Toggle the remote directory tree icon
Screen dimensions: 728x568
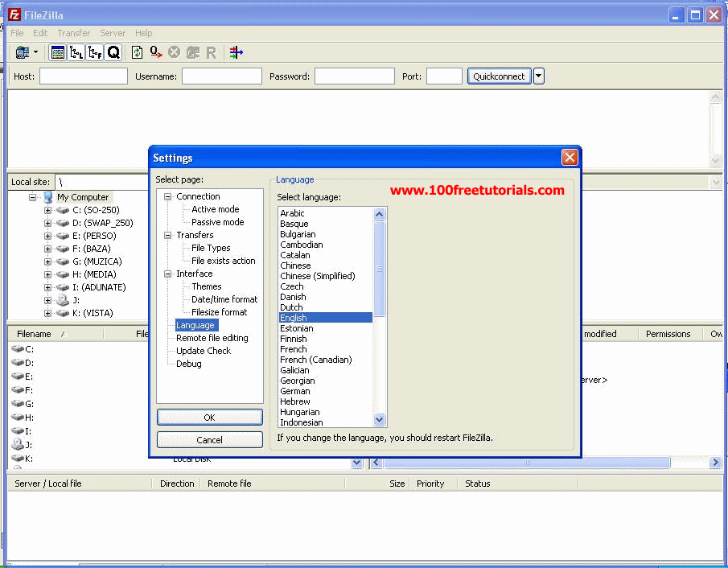(95, 52)
